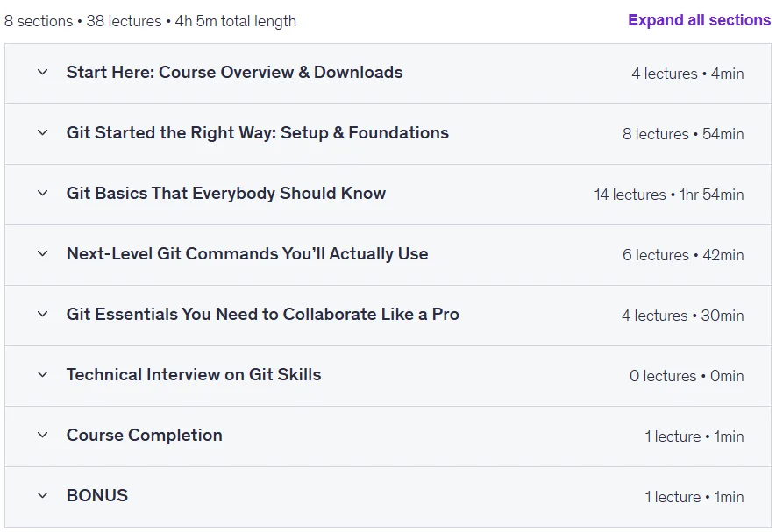Open section title Git Basics That Everybody Should Know
Screen dimensions: 776x532
tap(225, 193)
